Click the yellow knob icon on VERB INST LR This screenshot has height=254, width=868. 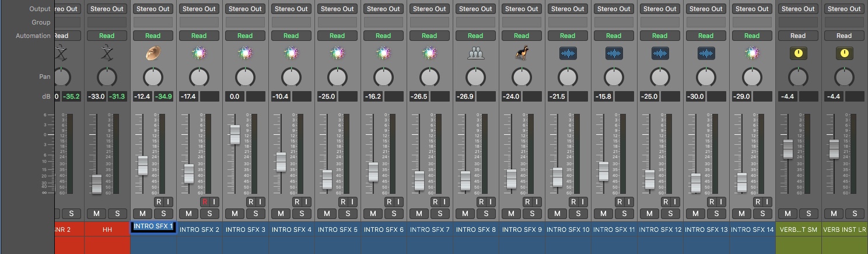tap(843, 54)
